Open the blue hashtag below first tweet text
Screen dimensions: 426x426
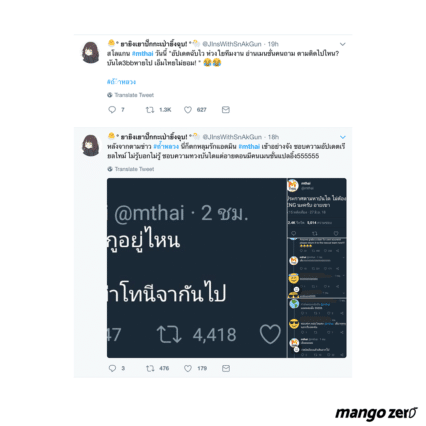[x=121, y=82]
